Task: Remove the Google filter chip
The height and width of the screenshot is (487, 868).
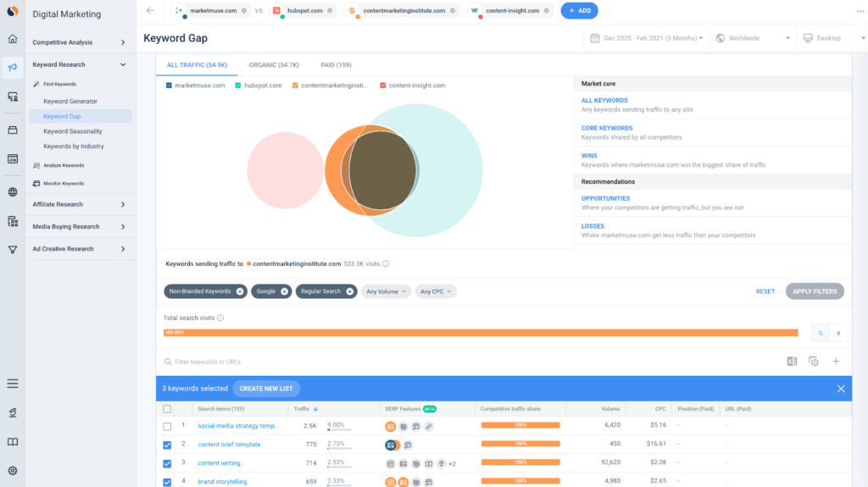Action: click(284, 291)
